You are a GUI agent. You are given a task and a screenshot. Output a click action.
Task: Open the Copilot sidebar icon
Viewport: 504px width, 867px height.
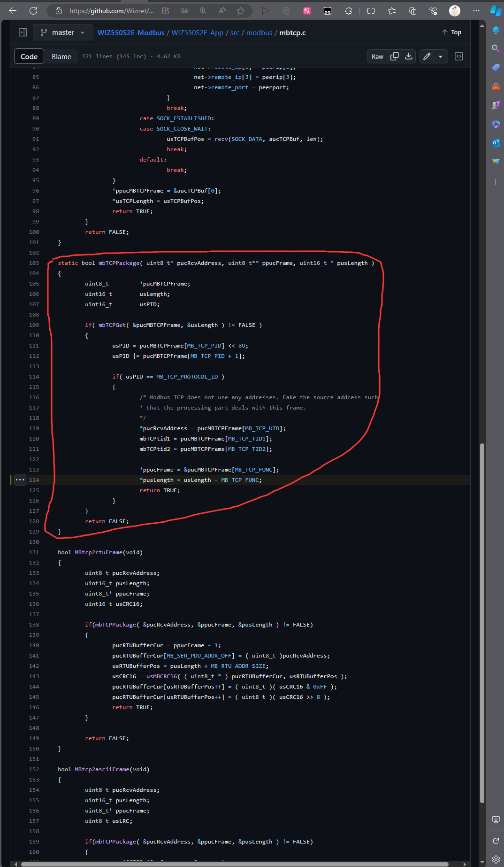coord(496,11)
